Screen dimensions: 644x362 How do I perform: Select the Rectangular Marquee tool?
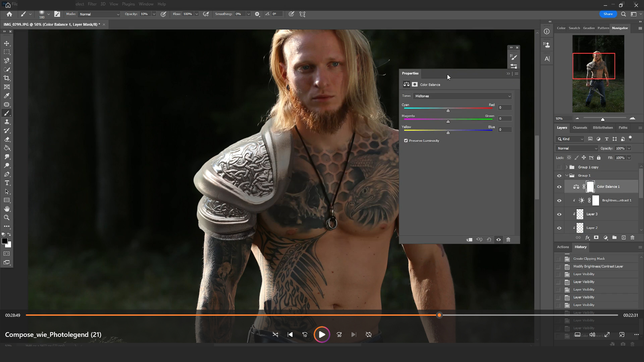coord(7,52)
